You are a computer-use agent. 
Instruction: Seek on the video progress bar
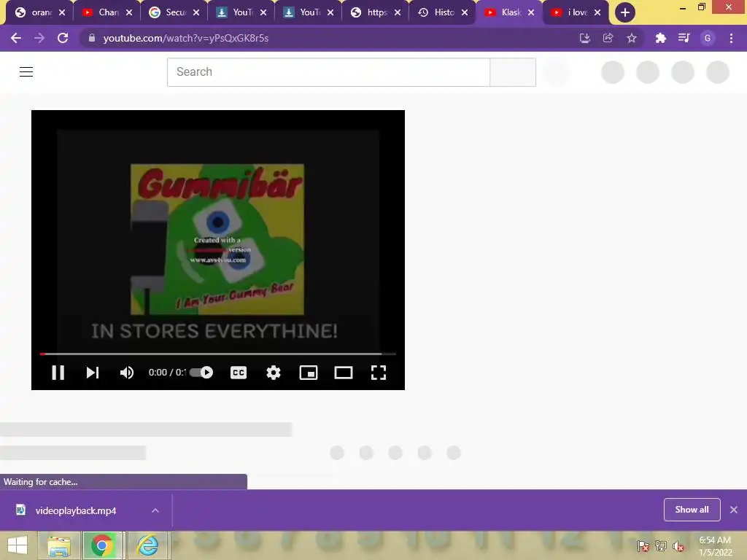click(x=217, y=354)
